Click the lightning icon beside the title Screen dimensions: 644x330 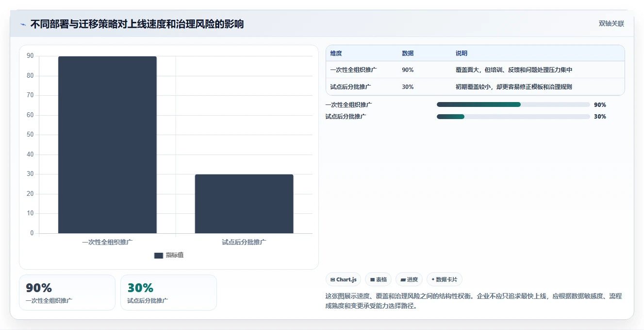click(x=23, y=24)
